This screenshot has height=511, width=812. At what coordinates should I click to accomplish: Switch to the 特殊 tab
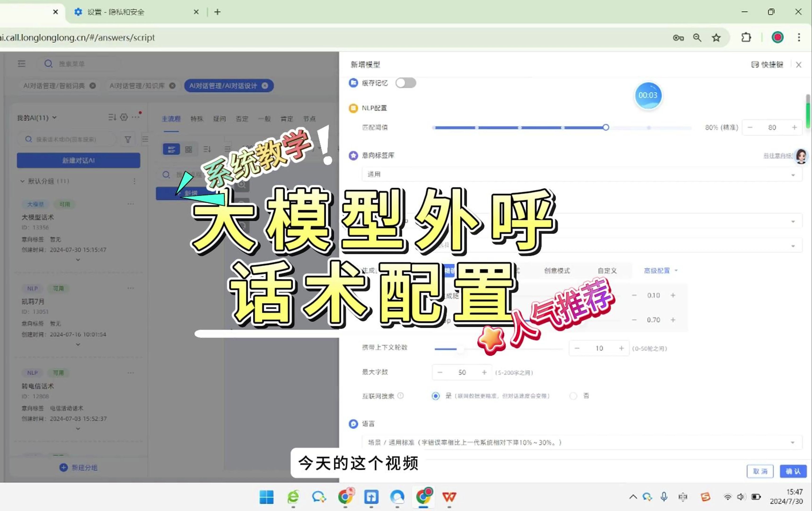pyautogui.click(x=197, y=119)
